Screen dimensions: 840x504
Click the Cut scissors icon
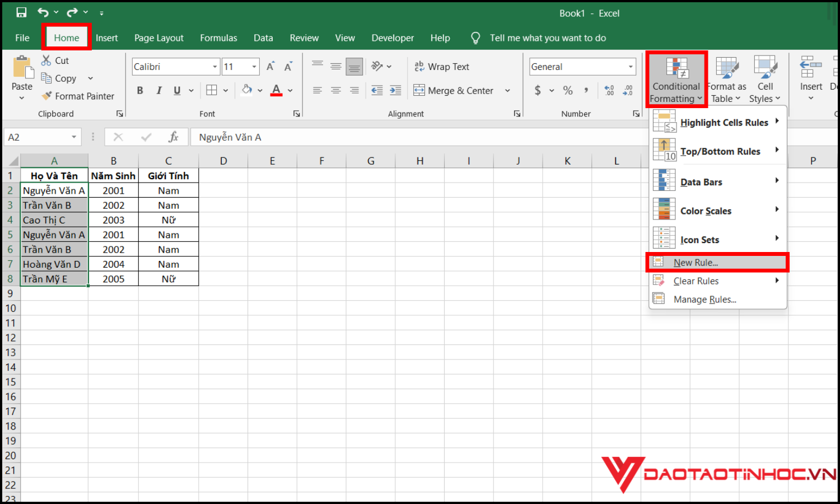click(x=46, y=60)
